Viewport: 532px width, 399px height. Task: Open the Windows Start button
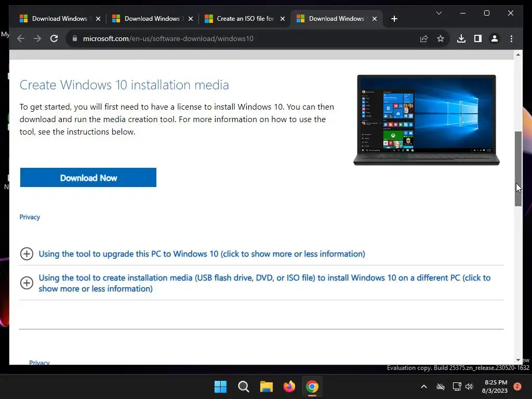(x=220, y=387)
